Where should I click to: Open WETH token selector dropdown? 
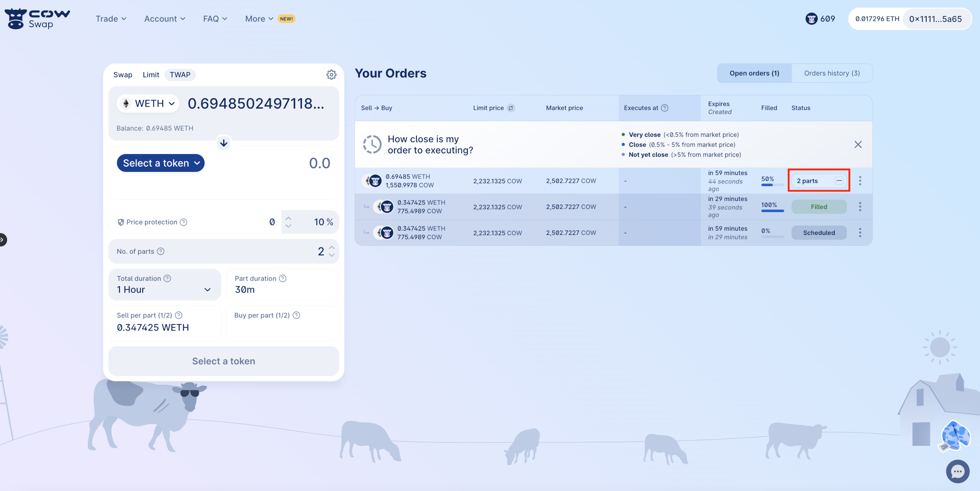(x=148, y=104)
